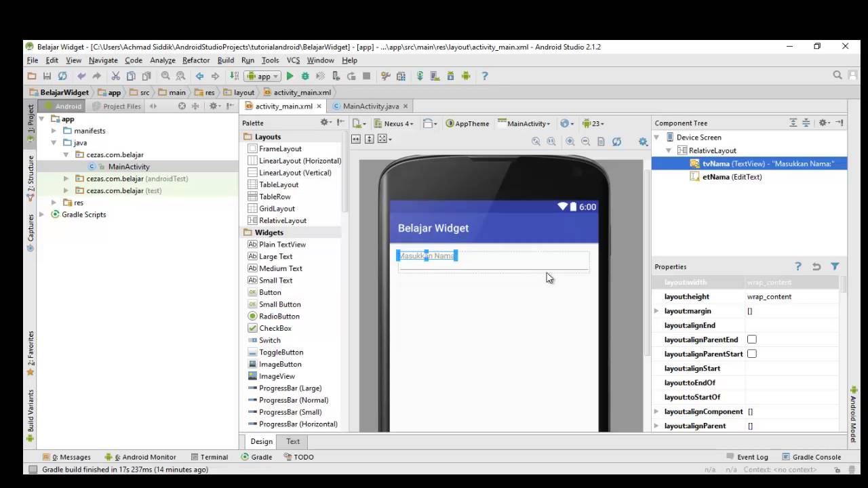The width and height of the screenshot is (868, 488).
Task: Click the Properties help question mark icon
Action: pos(798,266)
